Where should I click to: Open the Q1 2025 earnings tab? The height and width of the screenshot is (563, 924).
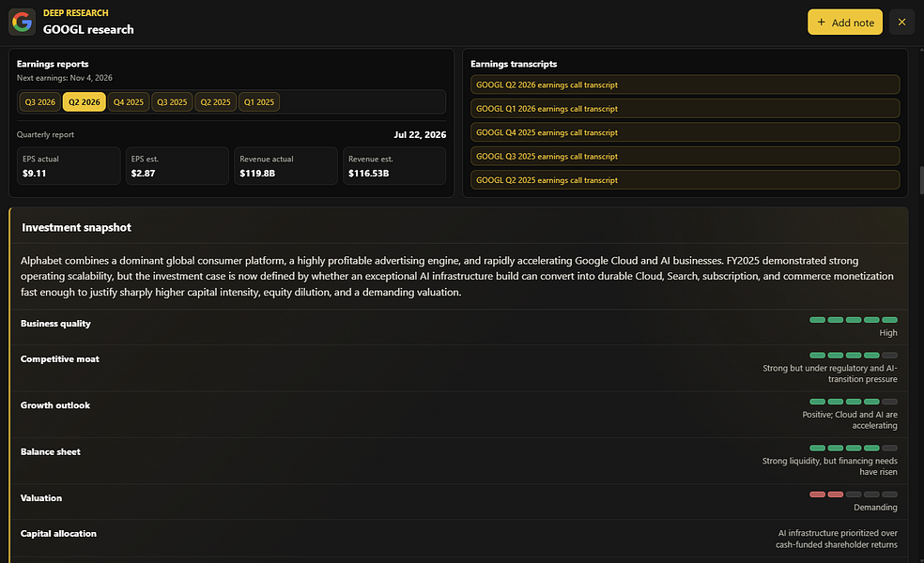click(259, 102)
